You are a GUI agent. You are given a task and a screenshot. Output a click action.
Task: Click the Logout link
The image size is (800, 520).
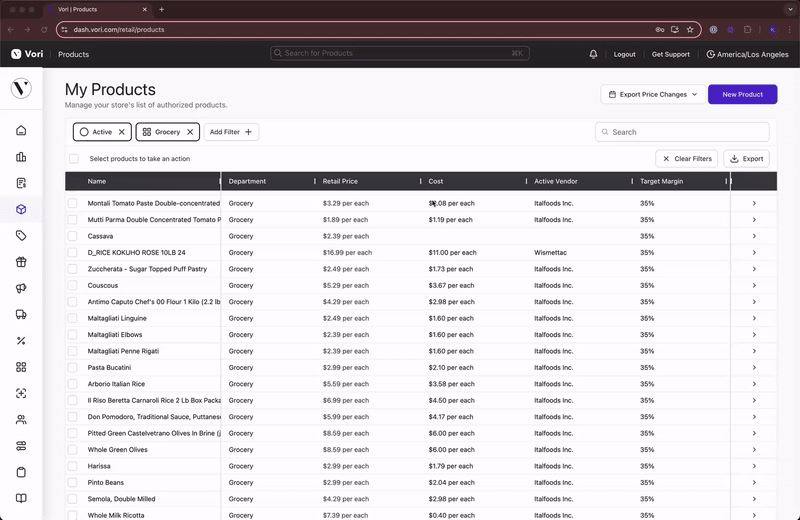pyautogui.click(x=624, y=54)
